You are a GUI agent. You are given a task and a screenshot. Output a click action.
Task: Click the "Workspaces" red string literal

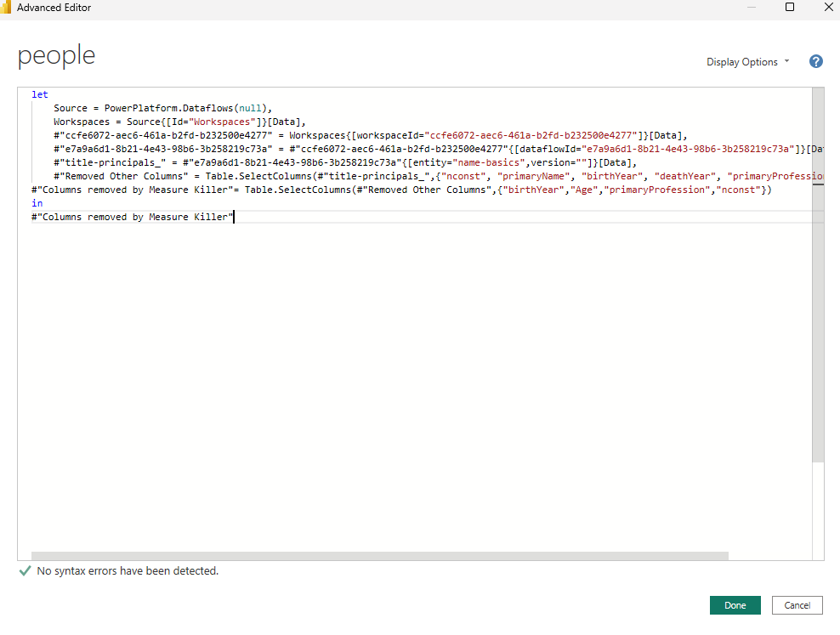click(x=222, y=122)
